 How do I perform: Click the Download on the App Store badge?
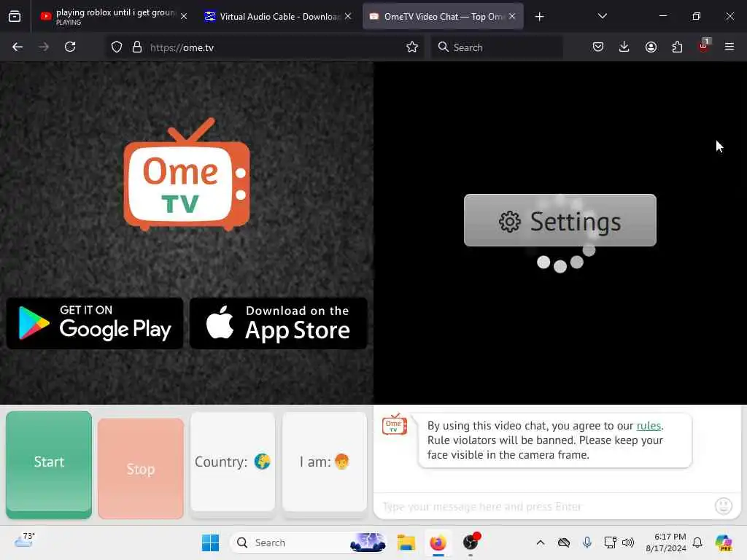point(278,323)
